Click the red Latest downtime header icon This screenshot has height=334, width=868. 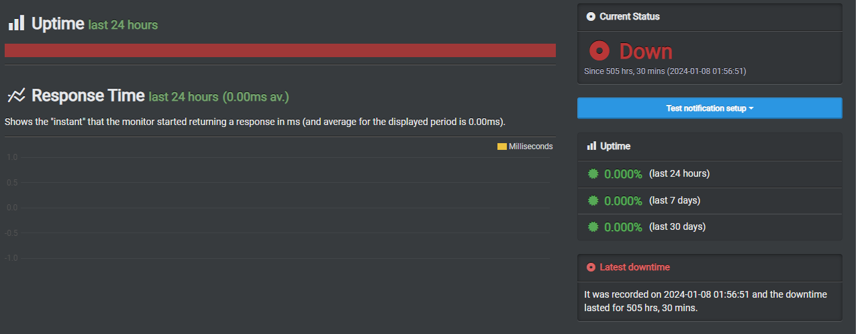(x=591, y=267)
